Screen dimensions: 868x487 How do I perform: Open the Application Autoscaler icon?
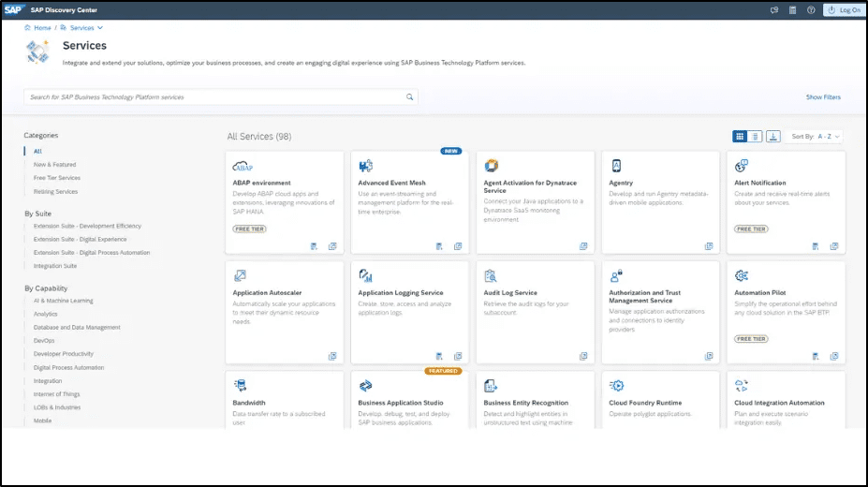coord(240,275)
